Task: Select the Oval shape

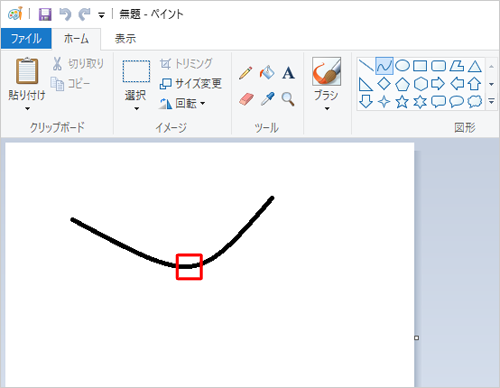Action: pyautogui.click(x=402, y=66)
